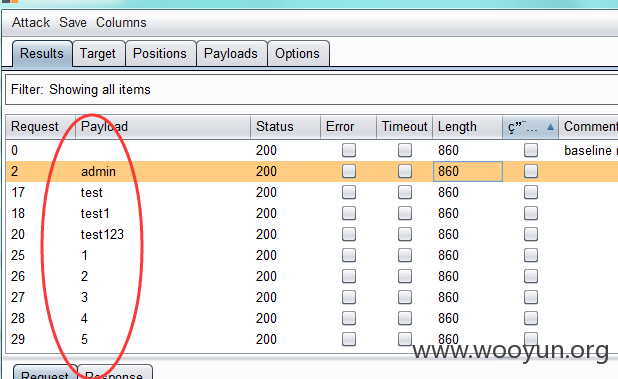Sort by the Timeout column header
The image size is (618, 379).
[404, 127]
